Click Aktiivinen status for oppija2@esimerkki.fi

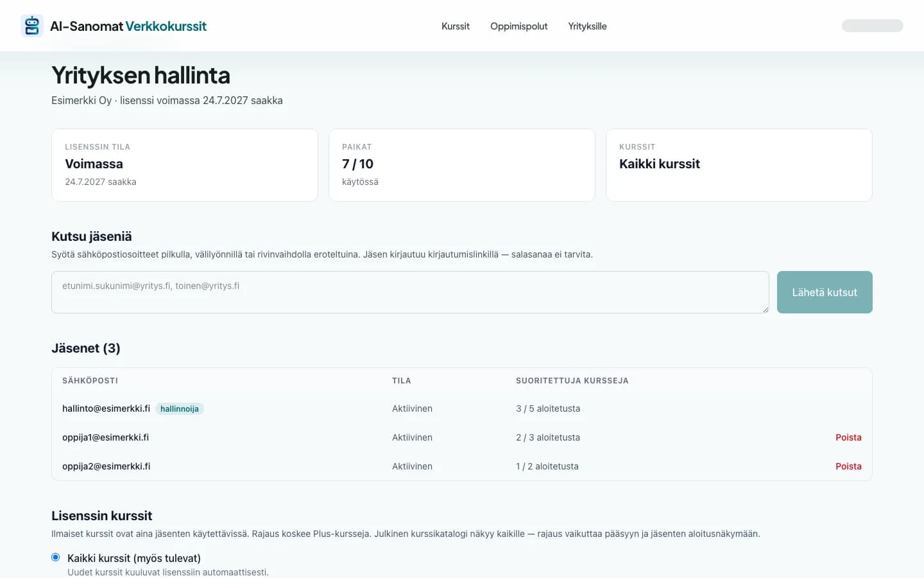(x=412, y=466)
